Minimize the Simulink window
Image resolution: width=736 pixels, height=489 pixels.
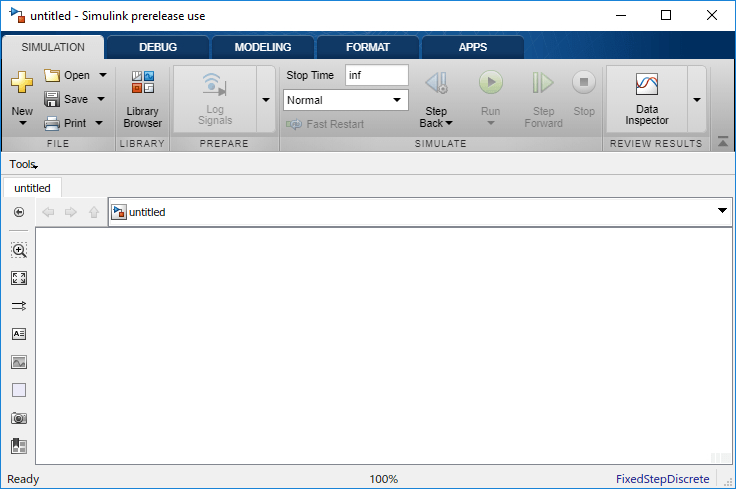coord(621,15)
